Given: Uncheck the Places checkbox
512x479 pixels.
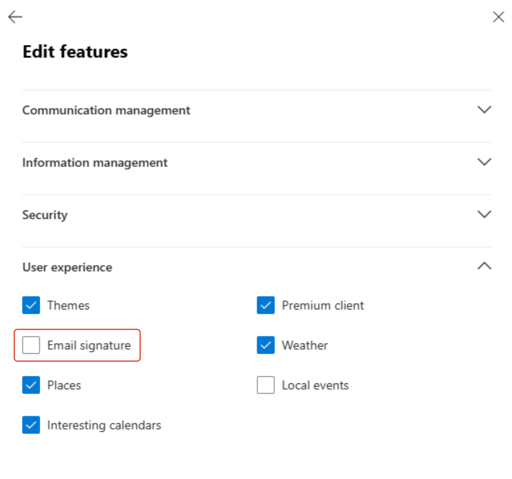Looking at the screenshot, I should [x=31, y=385].
